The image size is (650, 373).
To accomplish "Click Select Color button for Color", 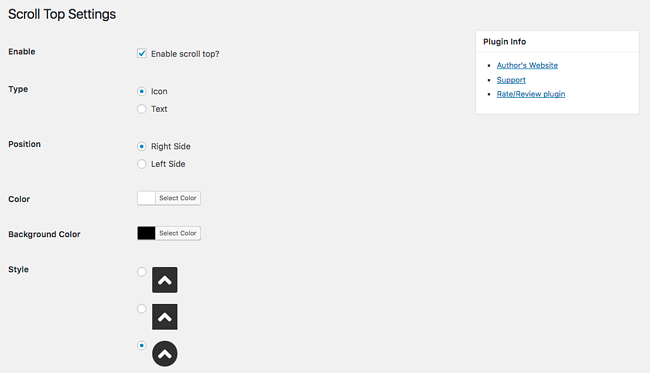I will pos(178,198).
